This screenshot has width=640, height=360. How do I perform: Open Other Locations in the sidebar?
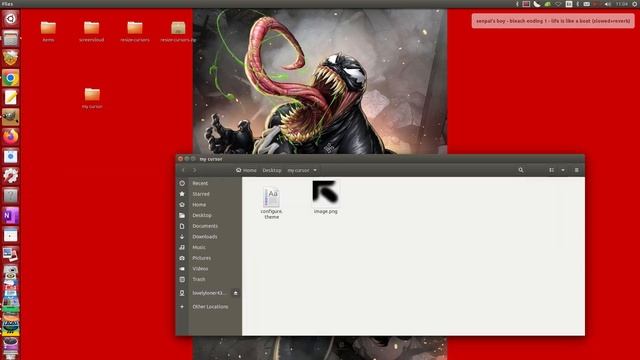click(x=209, y=307)
